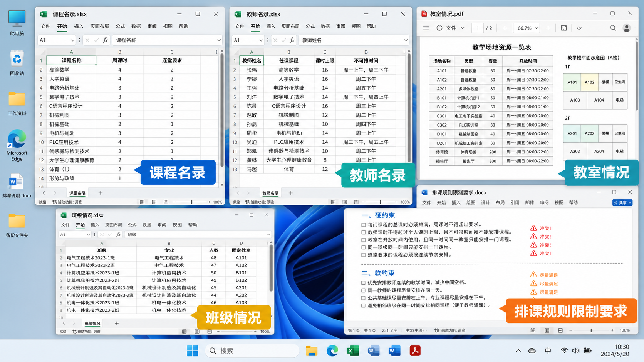Open Name Box dropdown in 课程名录.xlsx
644x362 pixels.
(72, 40)
